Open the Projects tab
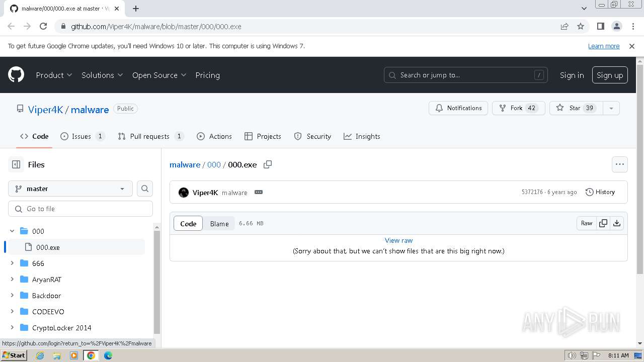644x362 pixels. point(263,136)
